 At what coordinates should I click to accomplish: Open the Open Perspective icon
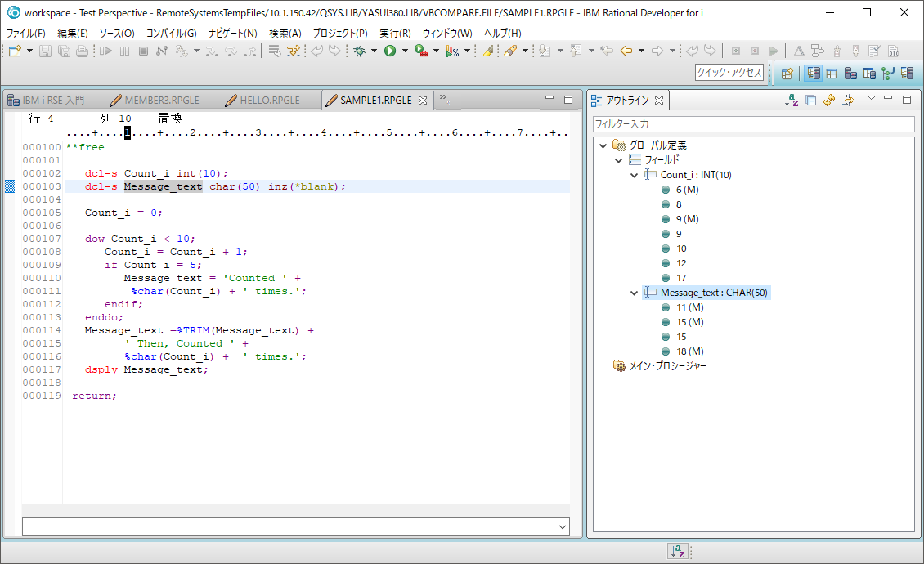click(787, 73)
